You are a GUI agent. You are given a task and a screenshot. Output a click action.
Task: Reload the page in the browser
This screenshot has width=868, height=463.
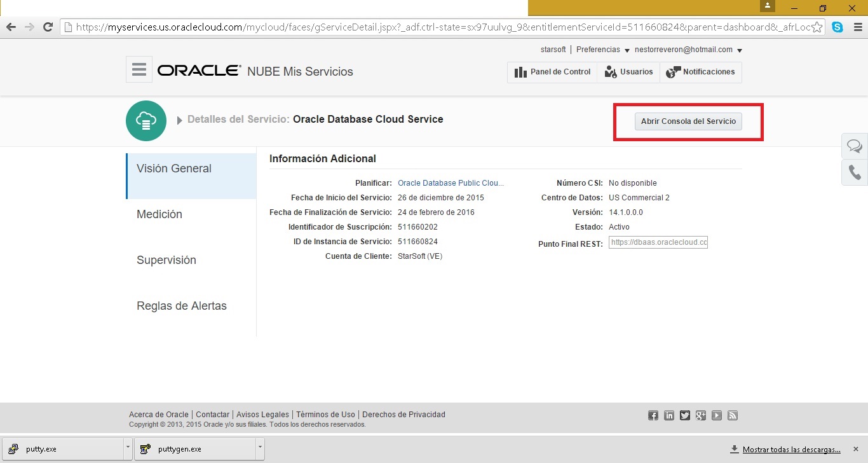point(47,27)
